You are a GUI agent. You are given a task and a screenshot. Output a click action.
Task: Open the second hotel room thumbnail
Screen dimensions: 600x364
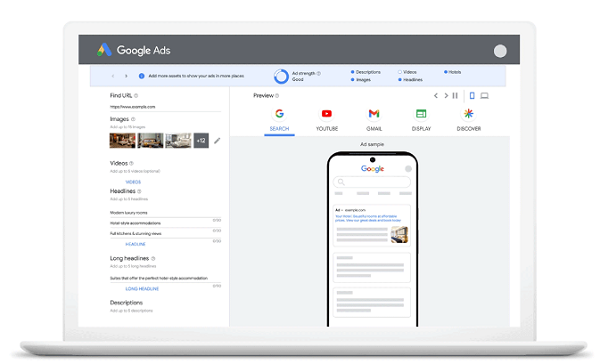(150, 140)
